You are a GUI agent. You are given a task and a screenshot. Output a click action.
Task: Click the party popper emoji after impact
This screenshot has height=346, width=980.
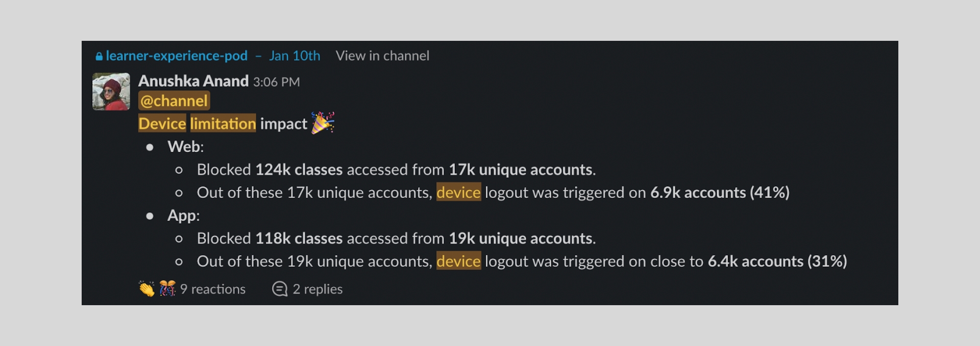pyautogui.click(x=323, y=123)
